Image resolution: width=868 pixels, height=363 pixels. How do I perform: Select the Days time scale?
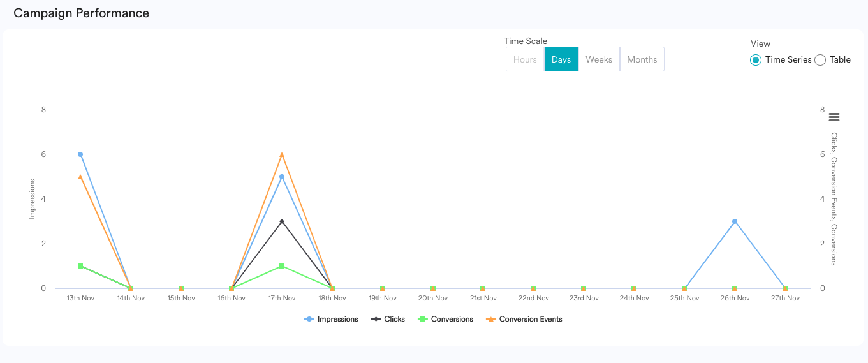tap(561, 59)
